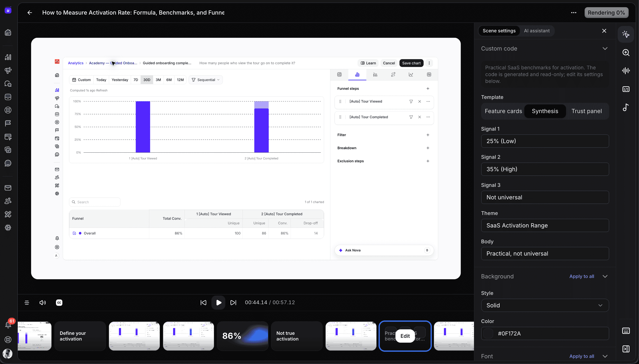Open keyboard shortcuts icon in right rail
The width and height of the screenshot is (639, 364).
(626, 331)
